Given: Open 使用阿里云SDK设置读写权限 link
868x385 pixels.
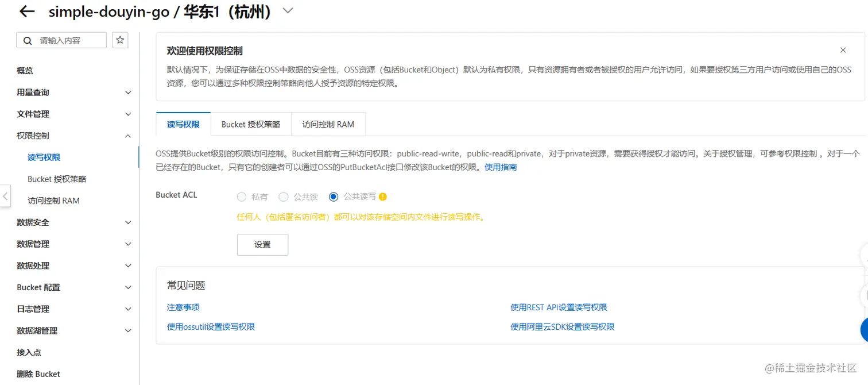Looking at the screenshot, I should [x=563, y=327].
